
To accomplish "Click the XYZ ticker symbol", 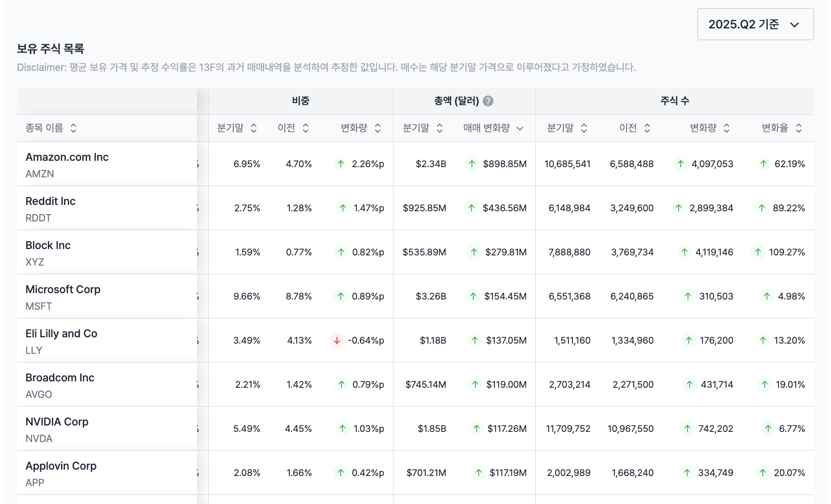I will tap(35, 262).
